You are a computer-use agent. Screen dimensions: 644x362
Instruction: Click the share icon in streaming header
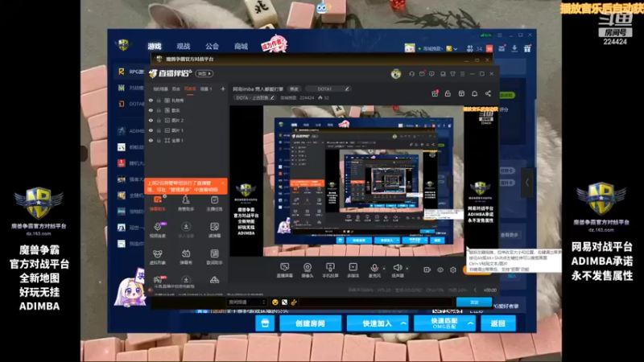(x=488, y=93)
